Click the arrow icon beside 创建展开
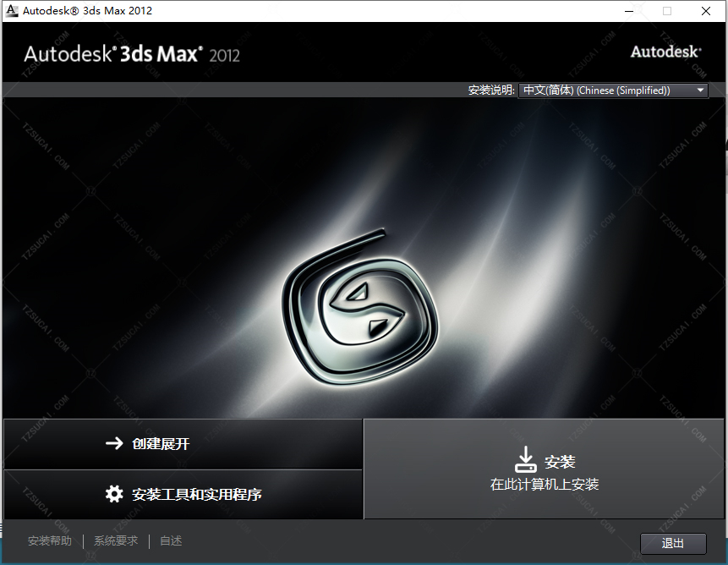Image resolution: width=728 pixels, height=565 pixels. [x=114, y=443]
